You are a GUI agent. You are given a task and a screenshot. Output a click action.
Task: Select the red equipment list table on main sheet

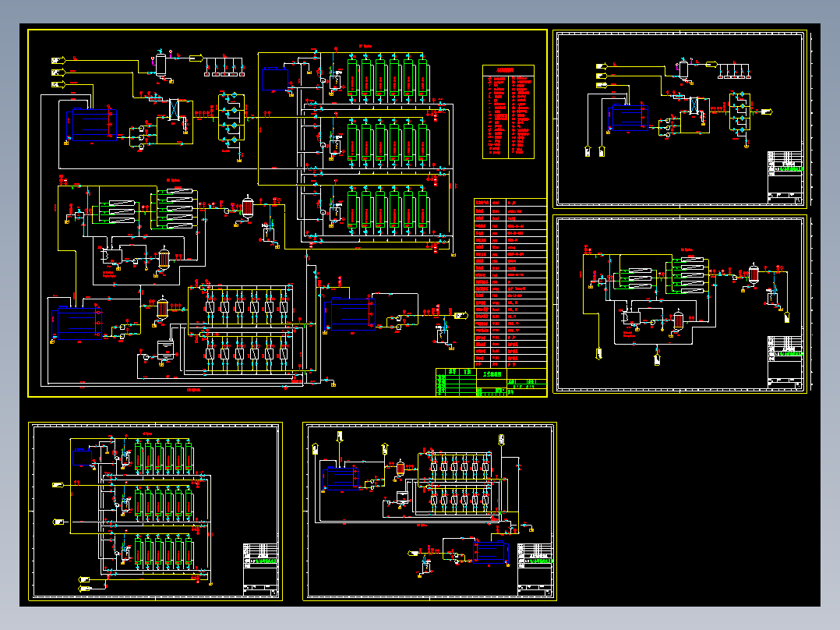[x=510, y=283]
